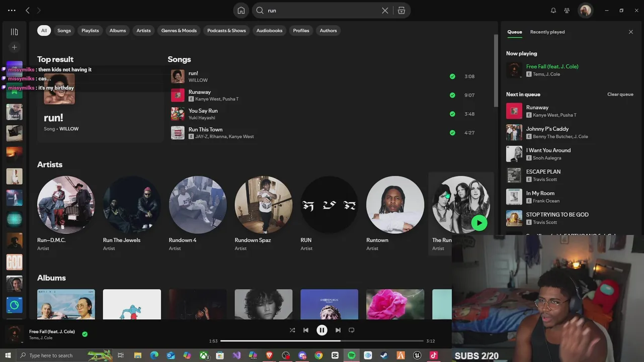Open Kanye West link under Runaway song

click(x=207, y=99)
